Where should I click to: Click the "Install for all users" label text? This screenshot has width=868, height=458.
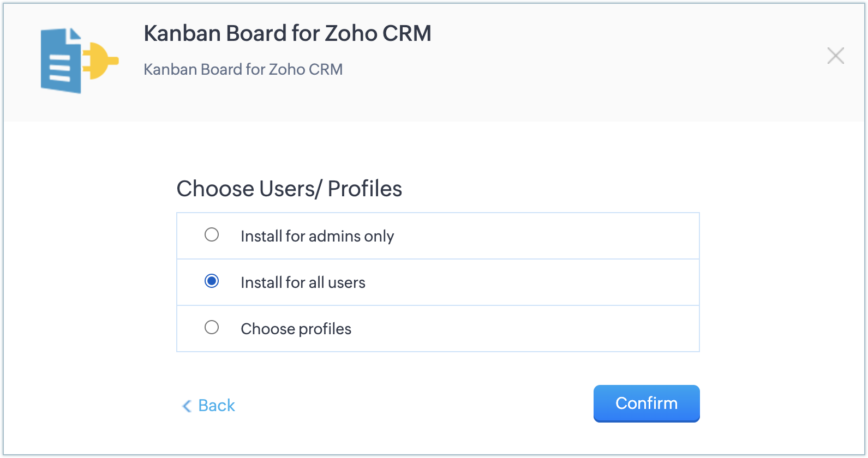(303, 282)
